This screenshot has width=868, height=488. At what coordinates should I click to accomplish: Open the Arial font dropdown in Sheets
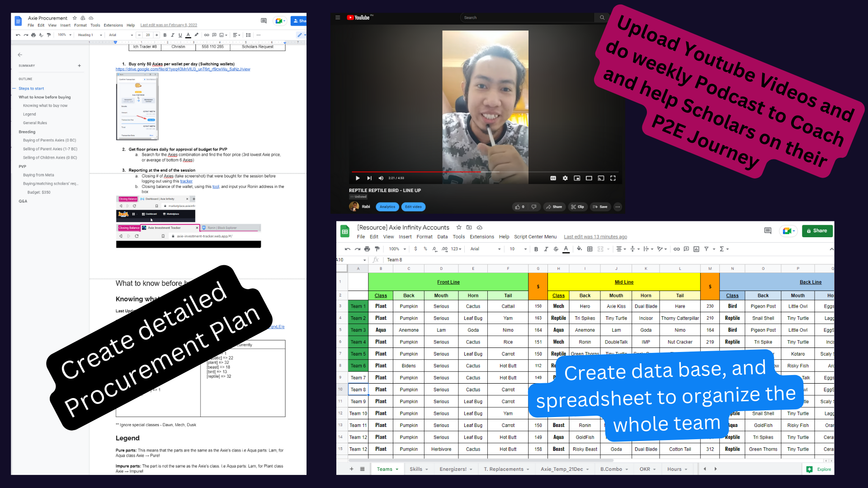click(486, 249)
